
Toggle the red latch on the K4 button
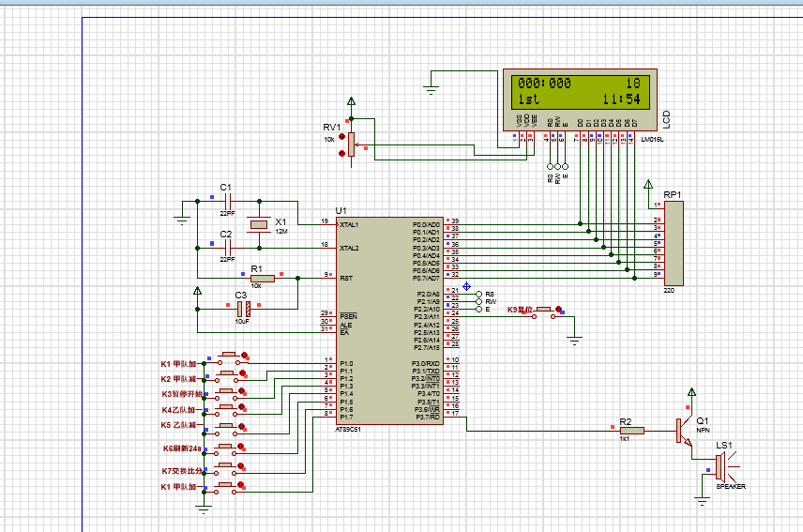click(x=242, y=407)
